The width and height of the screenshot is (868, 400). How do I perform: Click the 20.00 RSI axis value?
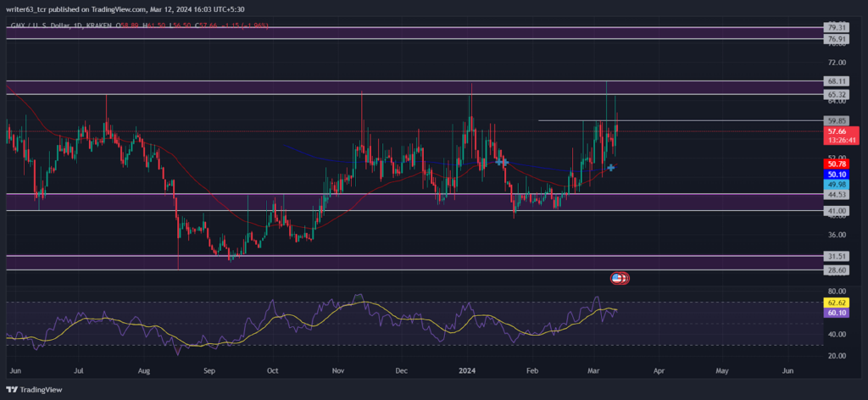pyautogui.click(x=838, y=356)
